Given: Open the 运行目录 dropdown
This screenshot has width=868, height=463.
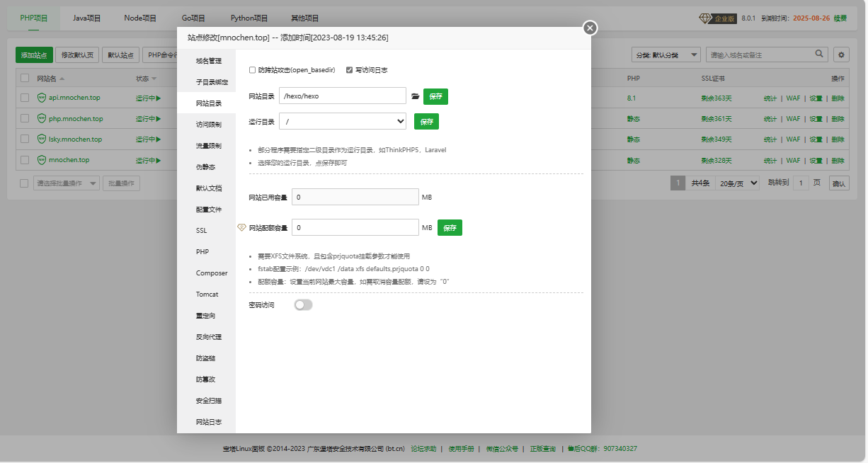Looking at the screenshot, I should 342,121.
